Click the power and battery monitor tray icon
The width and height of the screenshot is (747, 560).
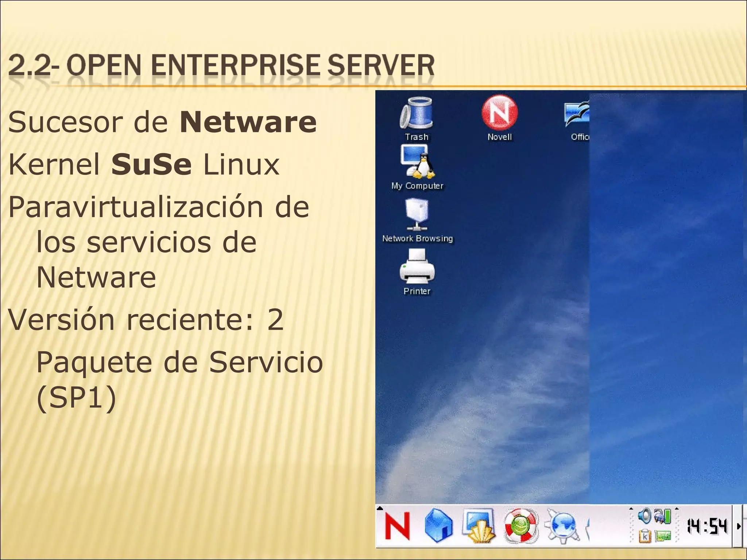pyautogui.click(x=662, y=516)
